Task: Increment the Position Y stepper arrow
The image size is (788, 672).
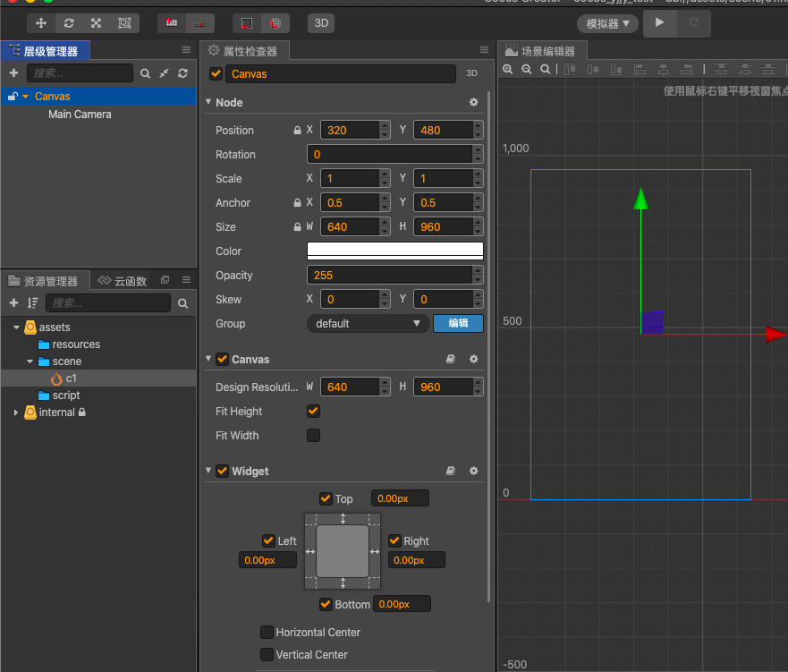Action: pyautogui.click(x=478, y=125)
